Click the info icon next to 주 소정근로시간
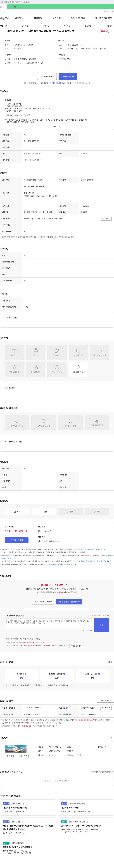 (x=37, y=186)
